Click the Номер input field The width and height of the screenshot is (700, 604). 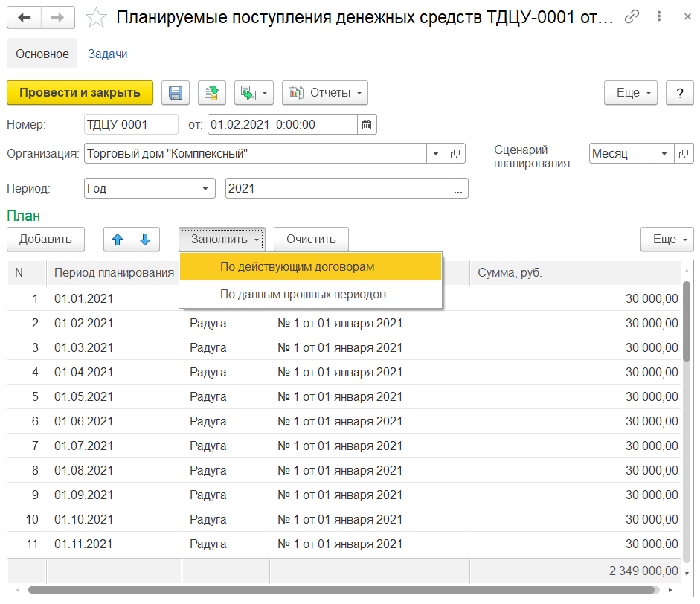tap(131, 124)
